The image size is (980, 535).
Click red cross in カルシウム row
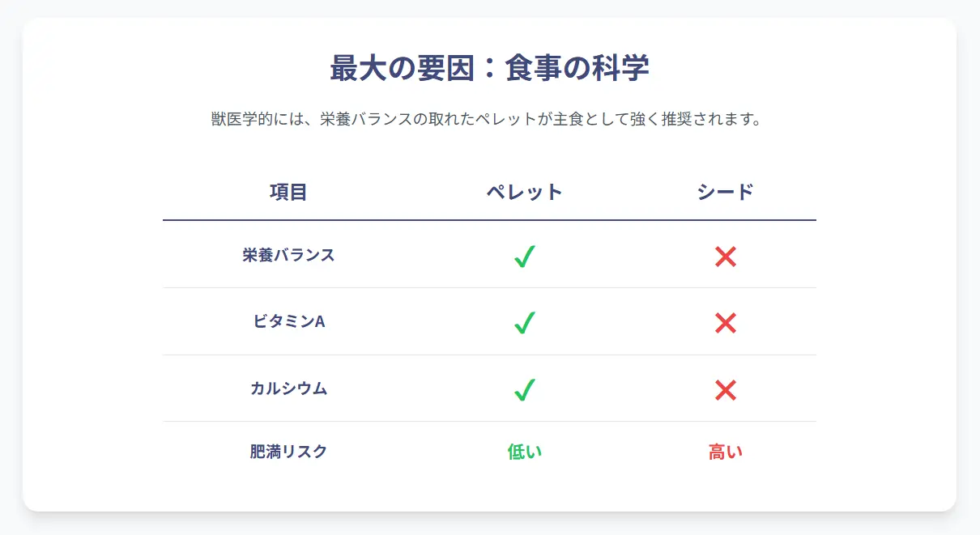[725, 390]
